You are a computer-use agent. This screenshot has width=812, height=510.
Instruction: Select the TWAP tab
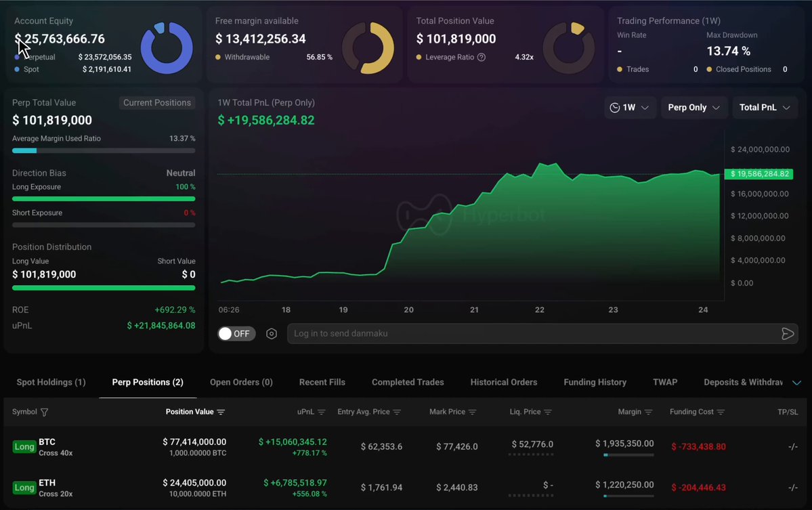pyautogui.click(x=665, y=382)
